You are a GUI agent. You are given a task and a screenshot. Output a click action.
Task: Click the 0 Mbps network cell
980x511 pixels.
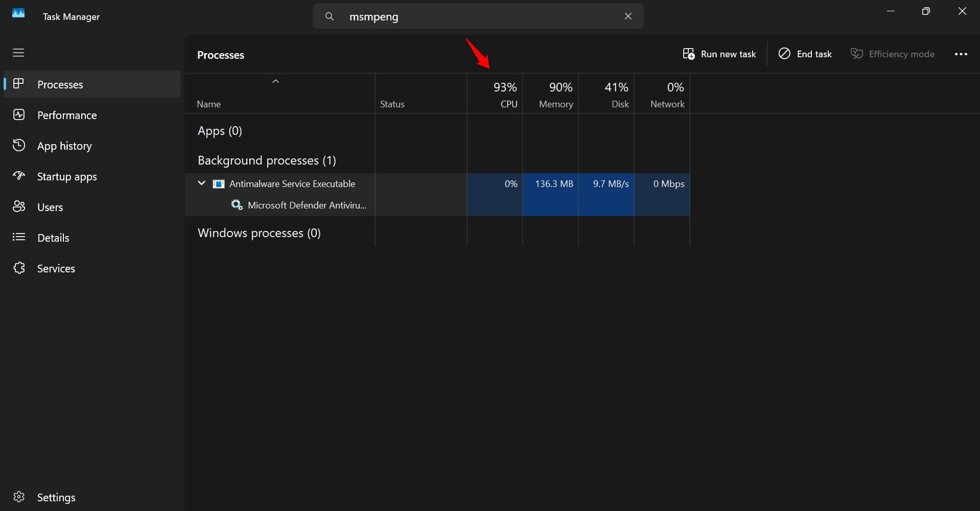[x=662, y=184]
